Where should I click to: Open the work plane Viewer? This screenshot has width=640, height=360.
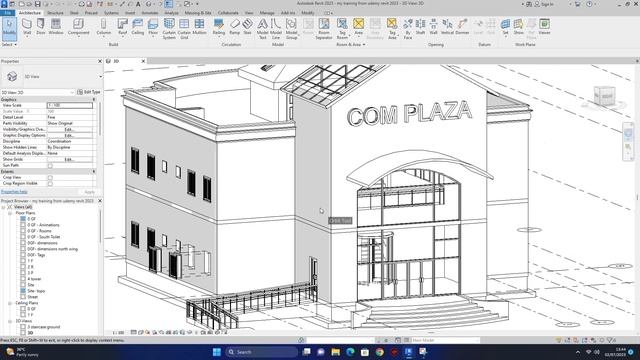pyautogui.click(x=544, y=27)
